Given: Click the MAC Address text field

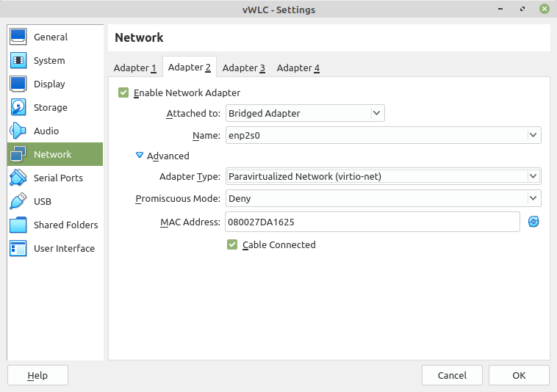Looking at the screenshot, I should [372, 222].
